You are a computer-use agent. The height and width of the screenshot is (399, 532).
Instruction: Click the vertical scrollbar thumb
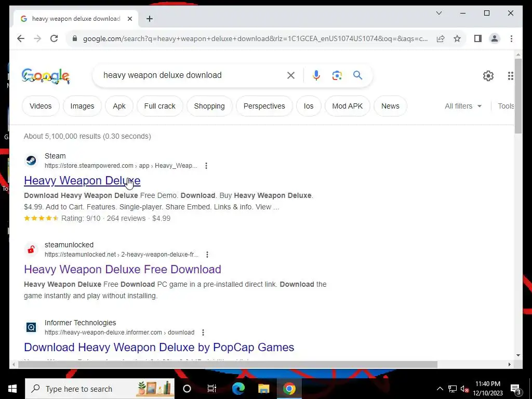pyautogui.click(x=518, y=96)
